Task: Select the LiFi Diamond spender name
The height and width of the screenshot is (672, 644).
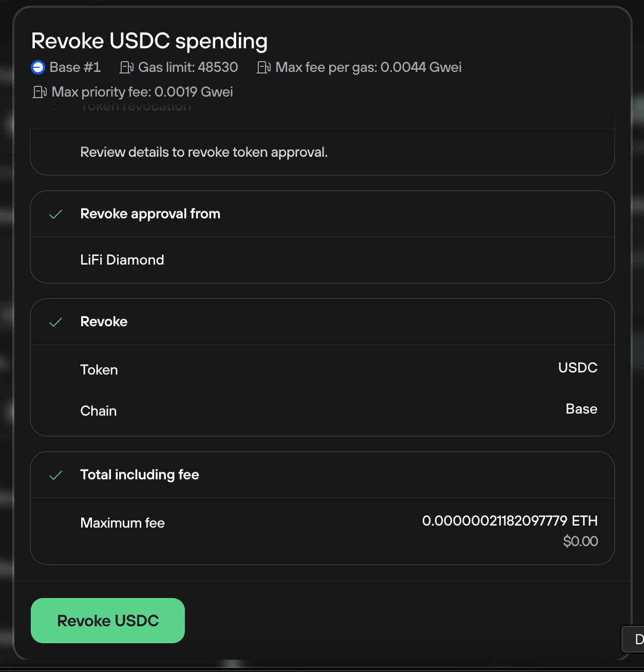Action: tap(122, 260)
